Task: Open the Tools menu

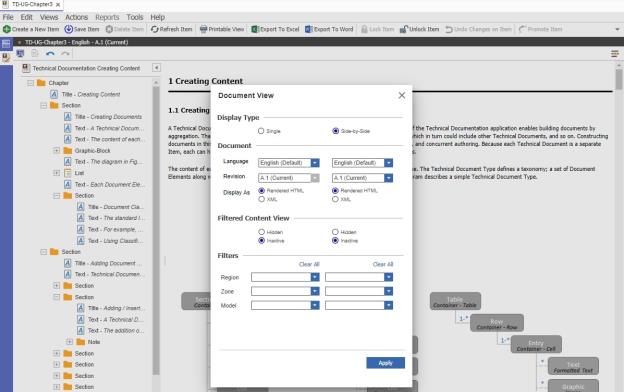Action: point(135,17)
